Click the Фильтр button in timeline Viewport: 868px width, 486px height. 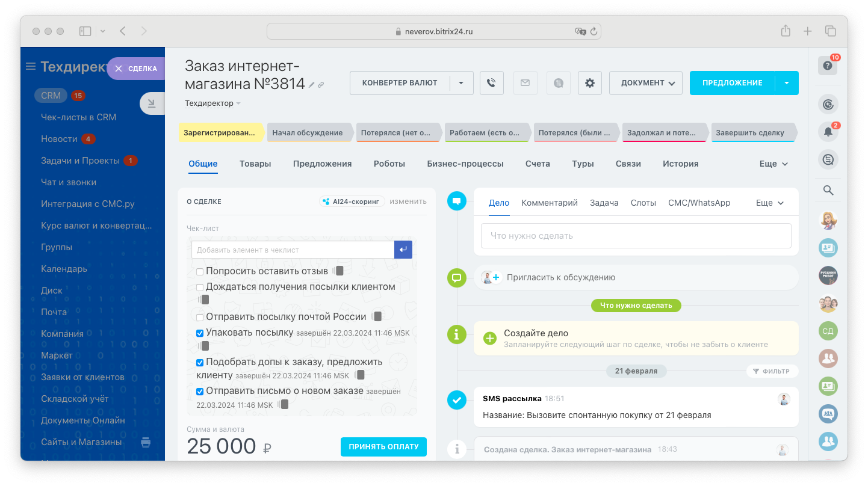coord(772,371)
